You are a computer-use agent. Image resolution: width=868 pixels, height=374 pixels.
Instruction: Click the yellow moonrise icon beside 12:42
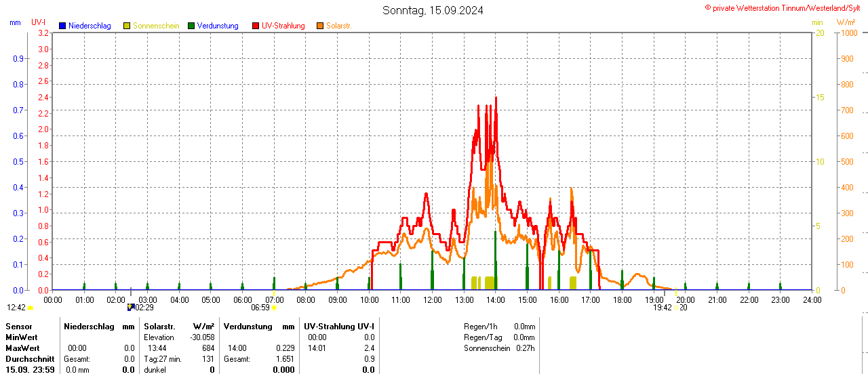[x=31, y=308]
